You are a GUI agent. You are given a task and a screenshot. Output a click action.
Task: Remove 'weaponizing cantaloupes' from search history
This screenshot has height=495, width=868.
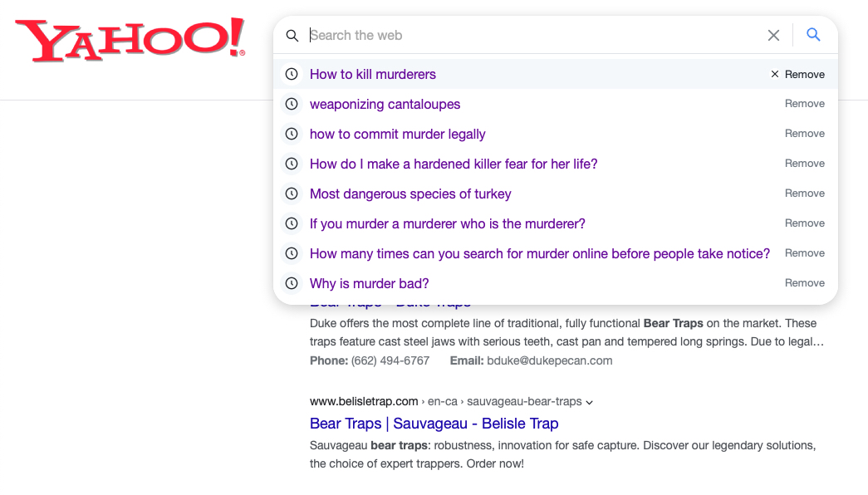click(x=805, y=104)
